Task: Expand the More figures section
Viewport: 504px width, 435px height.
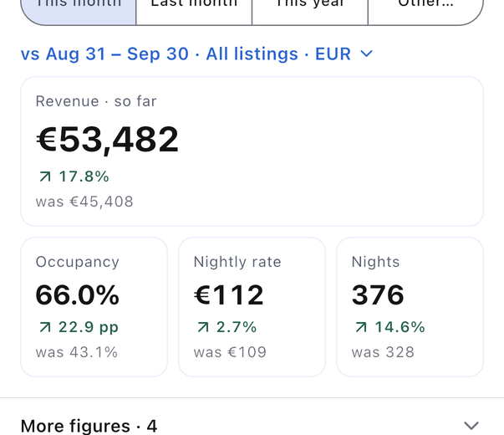Action: [252, 425]
